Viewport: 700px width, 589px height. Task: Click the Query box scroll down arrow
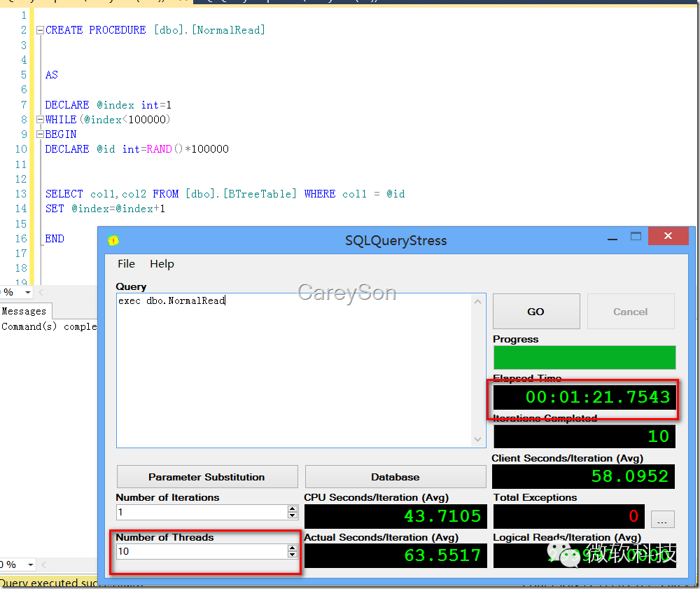pos(478,440)
